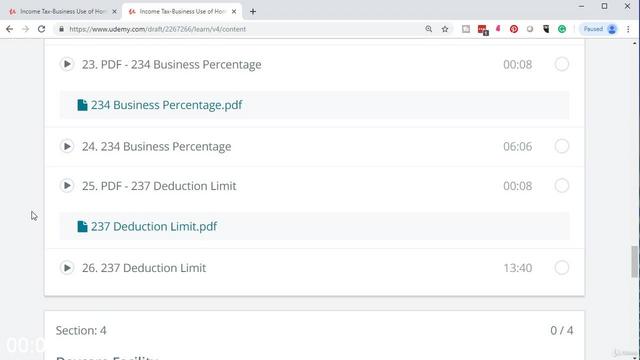
Task: Click the square extension icon after the star
Action: 466,29
